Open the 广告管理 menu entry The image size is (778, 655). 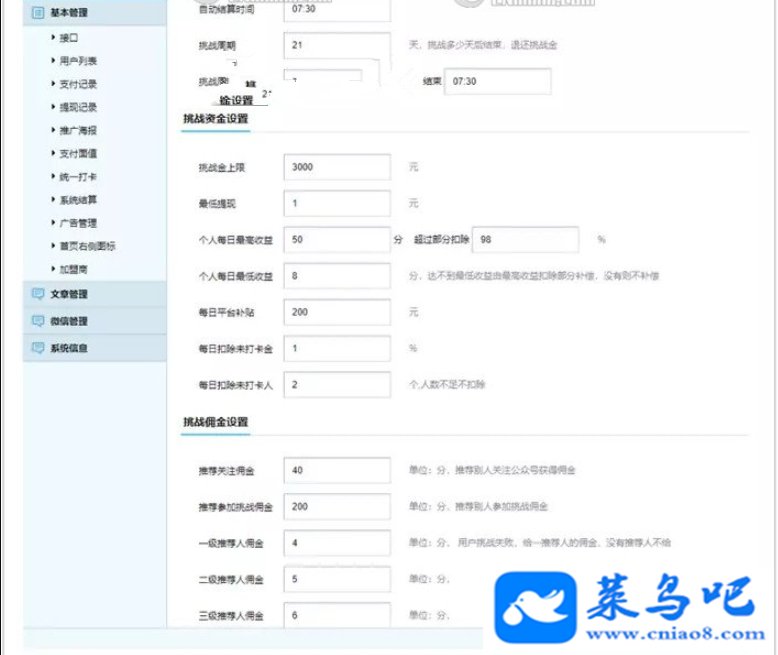[x=78, y=223]
